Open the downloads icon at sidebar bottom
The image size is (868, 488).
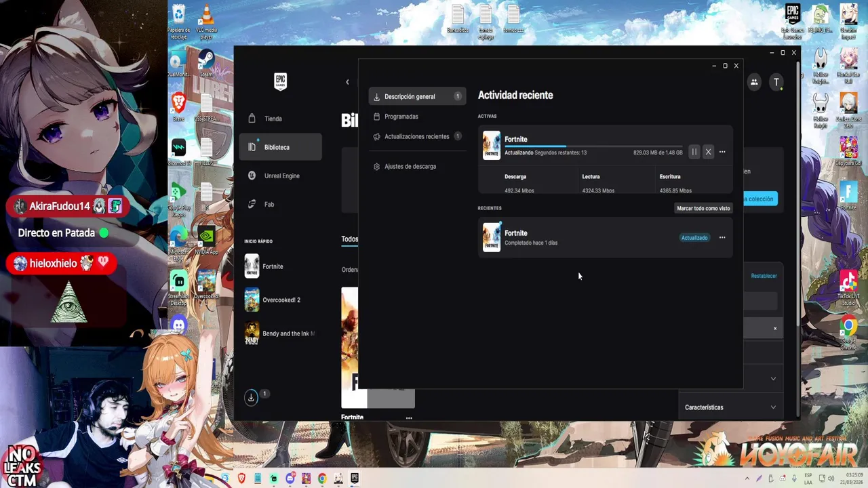tap(251, 398)
